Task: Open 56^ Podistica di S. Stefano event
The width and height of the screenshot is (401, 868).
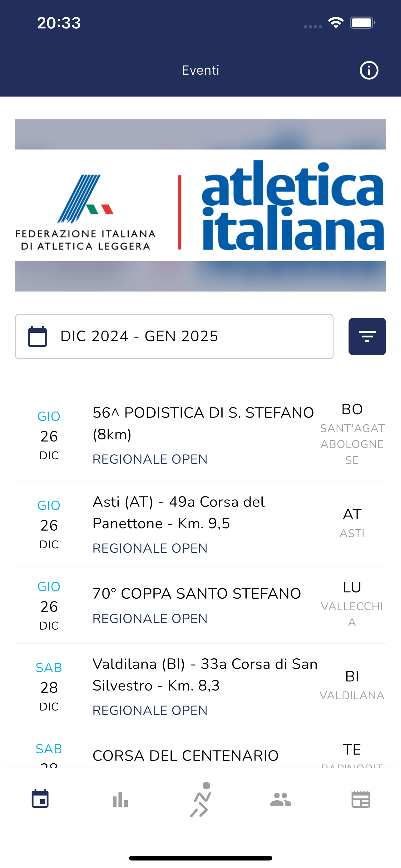Action: [203, 424]
